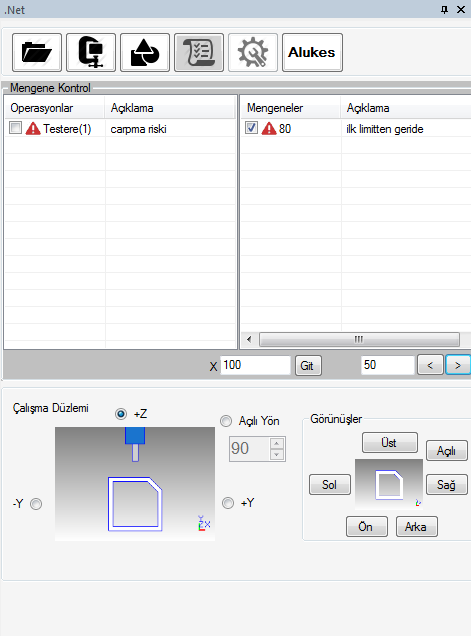Click the Alukes toolbar button

click(312, 53)
